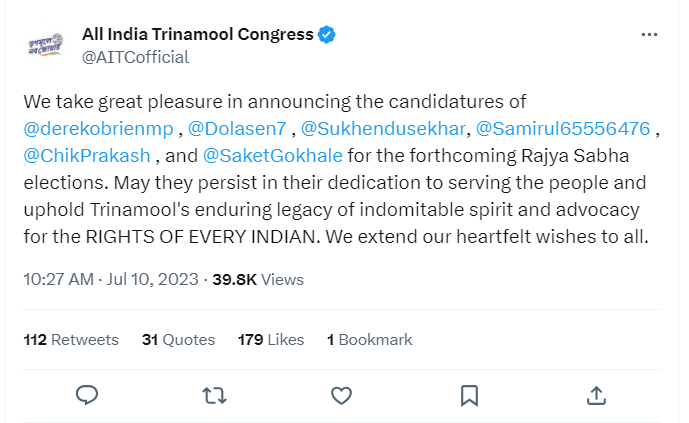Viewport: 689px width, 423px height.
Task: View the 112 Retweets list
Action: pos(71,340)
